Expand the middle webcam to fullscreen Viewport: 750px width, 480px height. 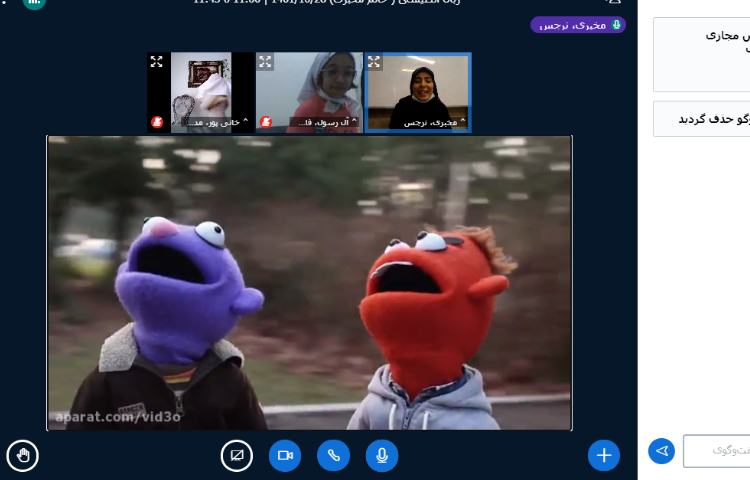(265, 62)
